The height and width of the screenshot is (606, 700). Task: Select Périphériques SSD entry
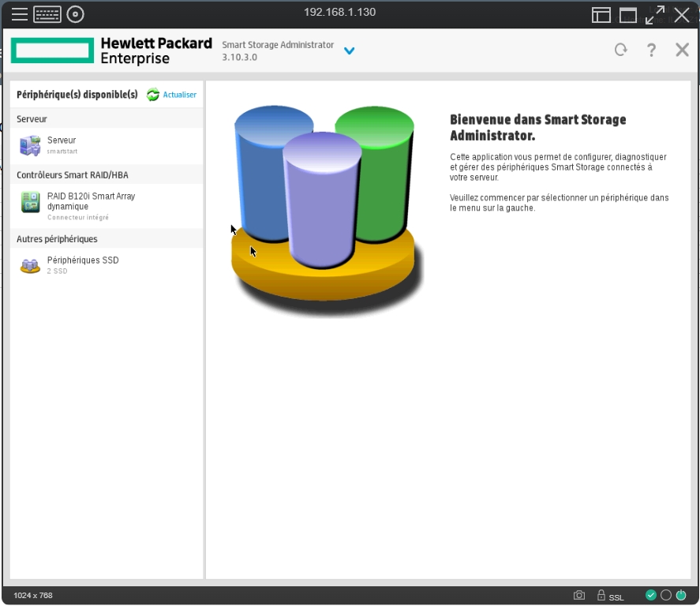[x=83, y=260]
